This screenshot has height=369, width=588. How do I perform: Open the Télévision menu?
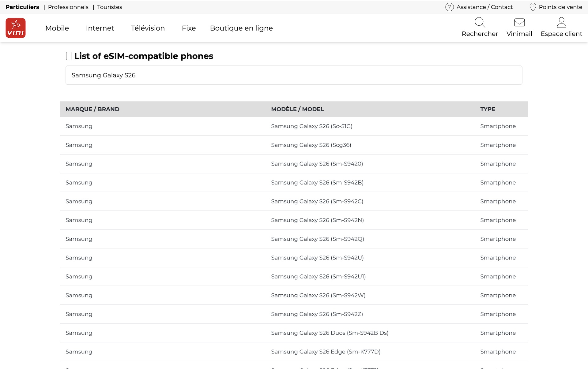148,28
